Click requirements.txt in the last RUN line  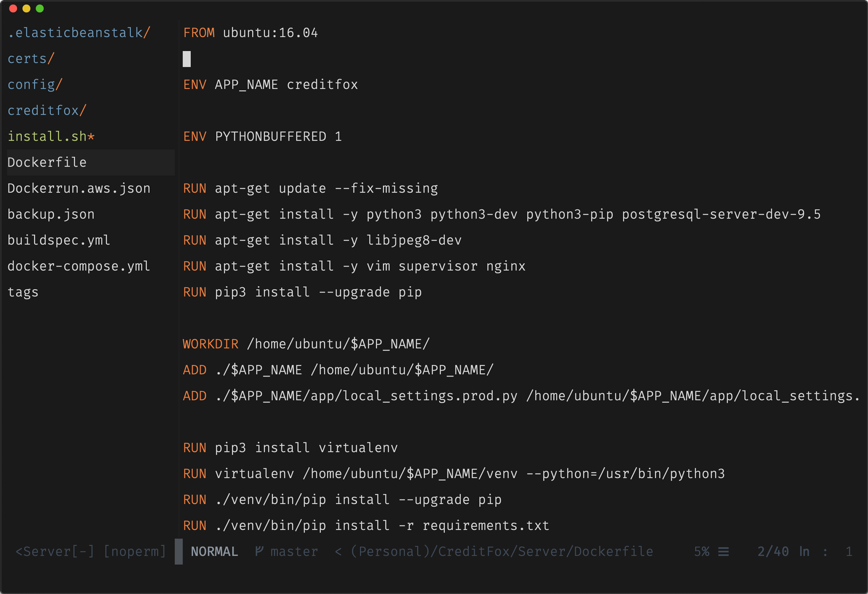(486, 526)
